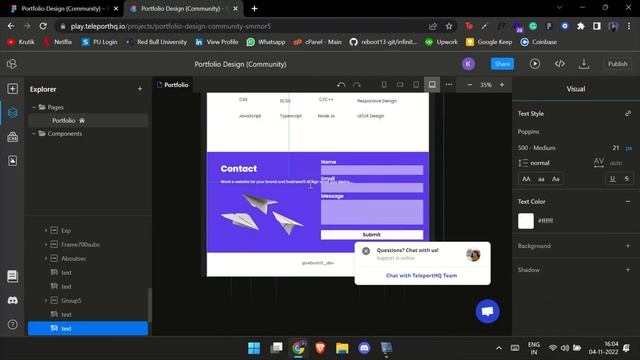
Task: Toggle underline text decoration
Action: [x=612, y=179]
